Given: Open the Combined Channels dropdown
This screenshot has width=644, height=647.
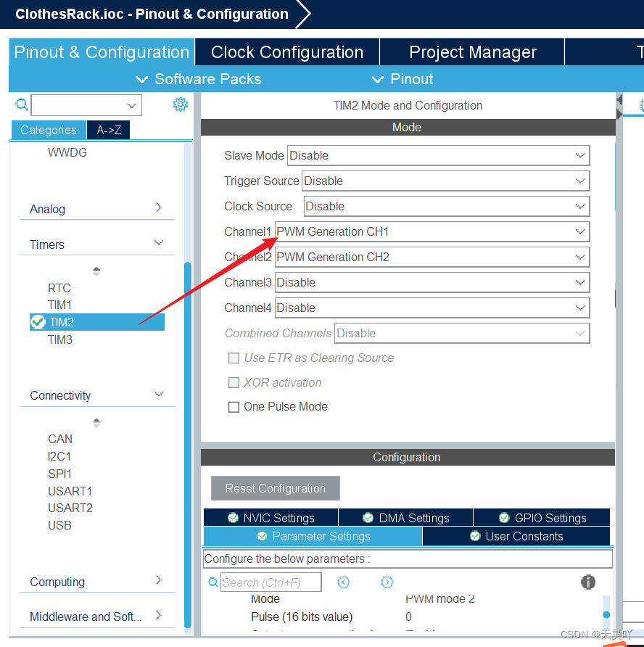Looking at the screenshot, I should point(462,333).
